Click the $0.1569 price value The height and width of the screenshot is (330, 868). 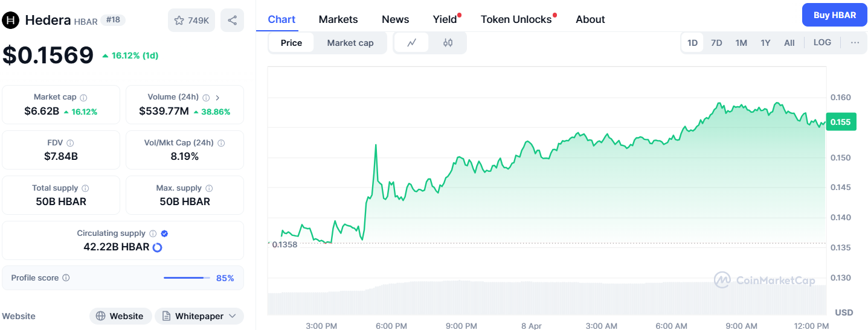point(48,55)
